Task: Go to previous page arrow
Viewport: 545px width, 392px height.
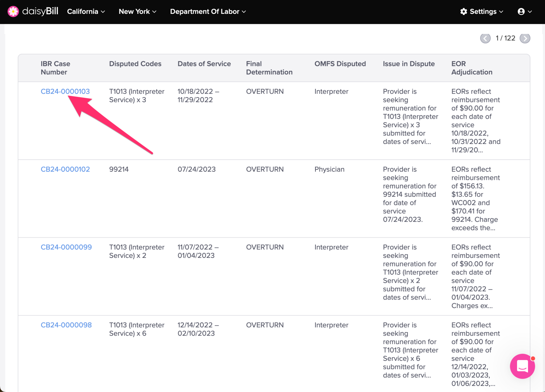Action: [485, 38]
